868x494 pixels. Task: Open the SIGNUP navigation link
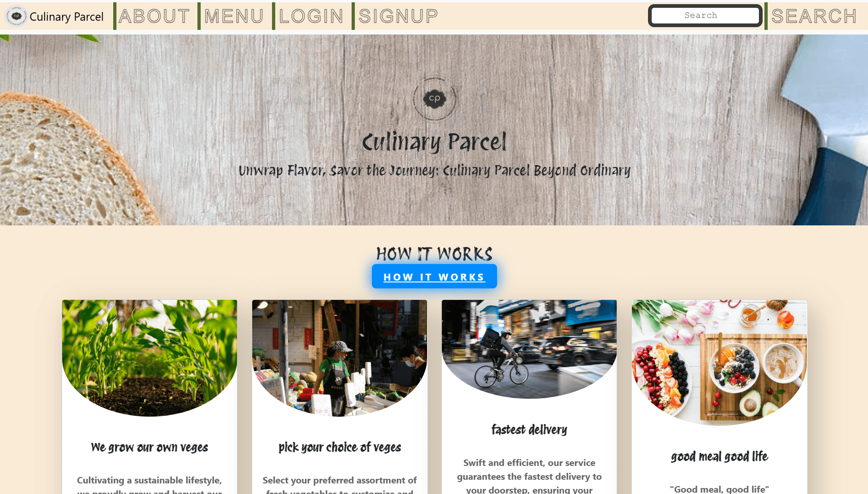[398, 16]
